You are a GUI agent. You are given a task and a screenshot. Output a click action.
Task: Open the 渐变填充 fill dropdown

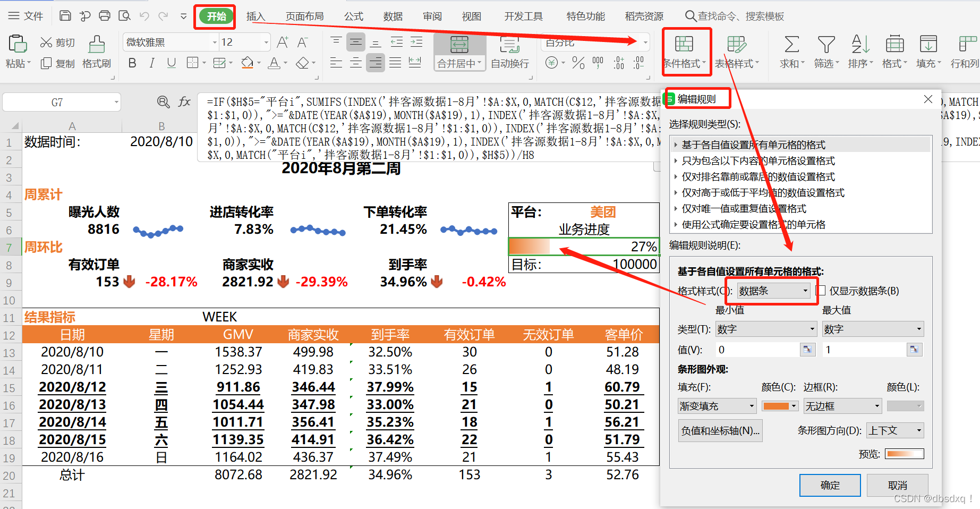click(717, 406)
